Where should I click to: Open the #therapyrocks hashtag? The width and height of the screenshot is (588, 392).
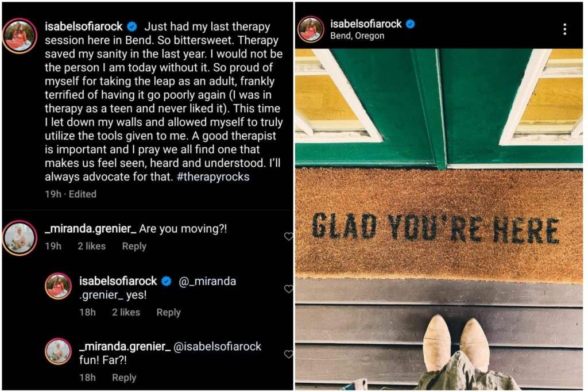click(213, 177)
